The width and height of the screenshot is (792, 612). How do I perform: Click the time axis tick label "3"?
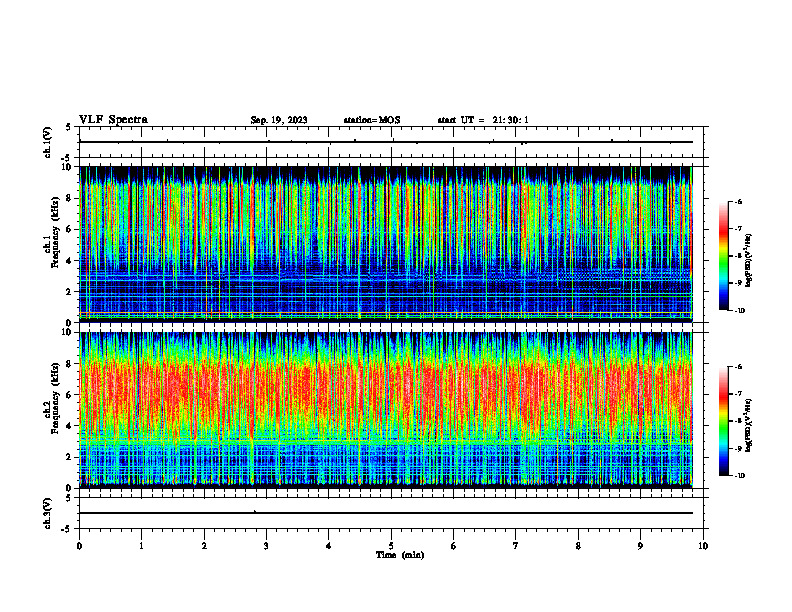(x=266, y=546)
